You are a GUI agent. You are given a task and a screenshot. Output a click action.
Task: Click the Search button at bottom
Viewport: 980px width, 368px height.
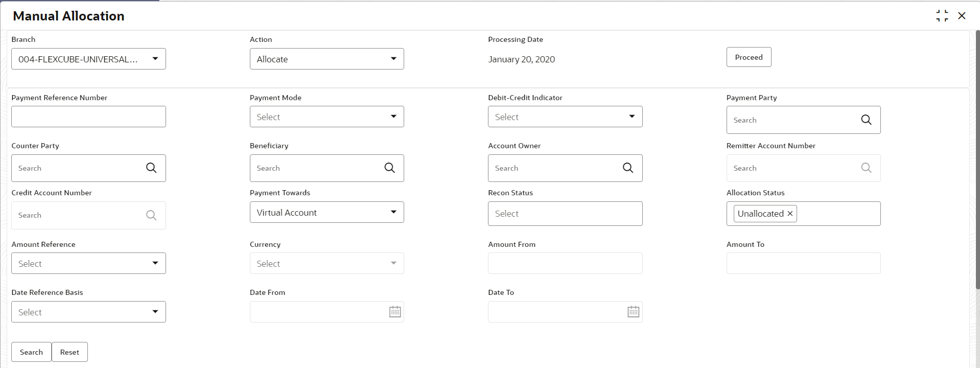click(31, 352)
